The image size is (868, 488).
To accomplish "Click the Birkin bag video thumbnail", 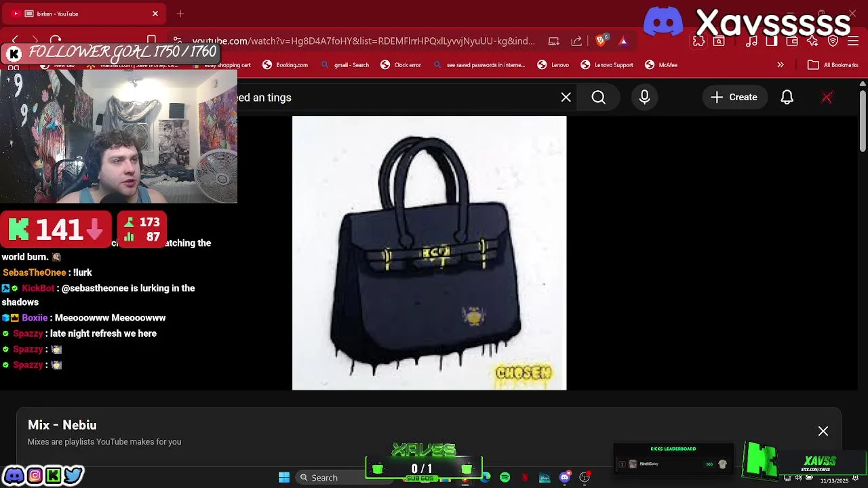I will click(429, 253).
